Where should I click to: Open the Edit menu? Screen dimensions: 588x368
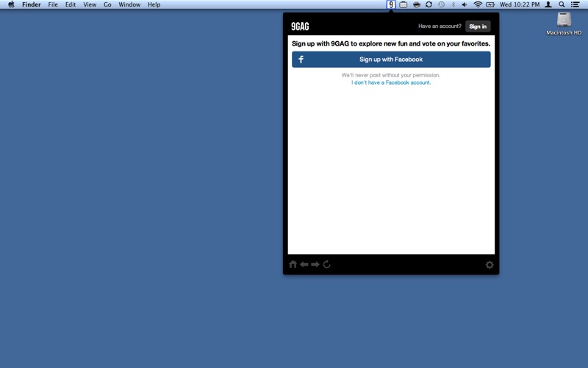71,4
